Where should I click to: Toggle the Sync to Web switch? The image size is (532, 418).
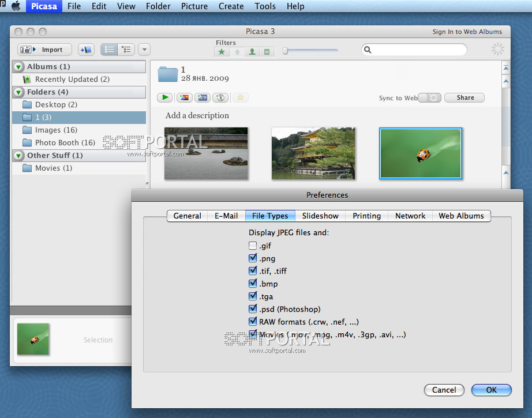[429, 97]
